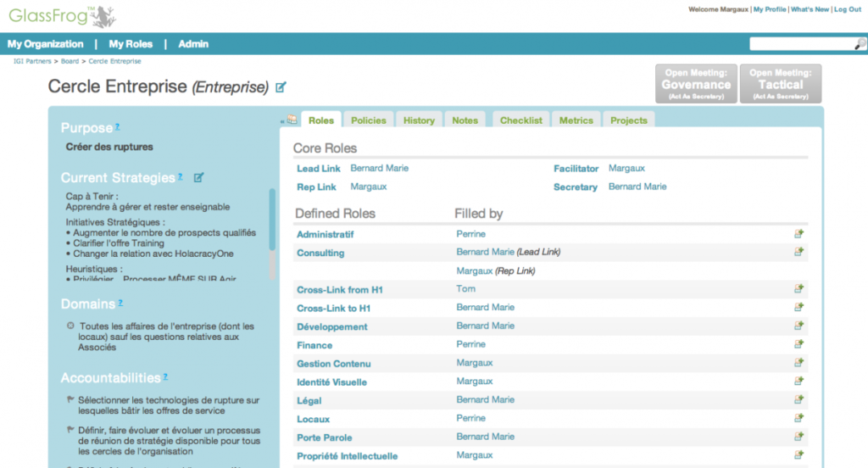Viewport: 868px width, 468px height.
Task: Click the assign icon in the Légal row
Action: pos(798,399)
